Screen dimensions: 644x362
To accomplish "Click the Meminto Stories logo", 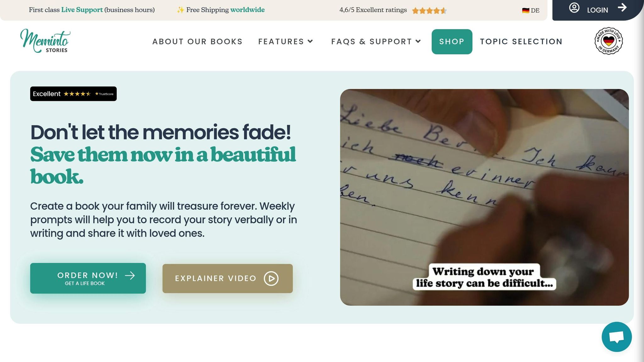I will click(x=45, y=41).
